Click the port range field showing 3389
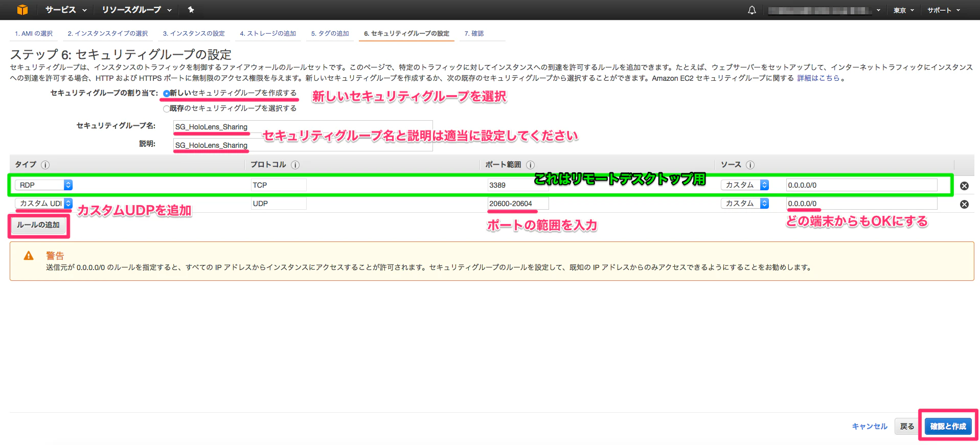Image resolution: width=980 pixels, height=445 pixels. pyautogui.click(x=518, y=185)
